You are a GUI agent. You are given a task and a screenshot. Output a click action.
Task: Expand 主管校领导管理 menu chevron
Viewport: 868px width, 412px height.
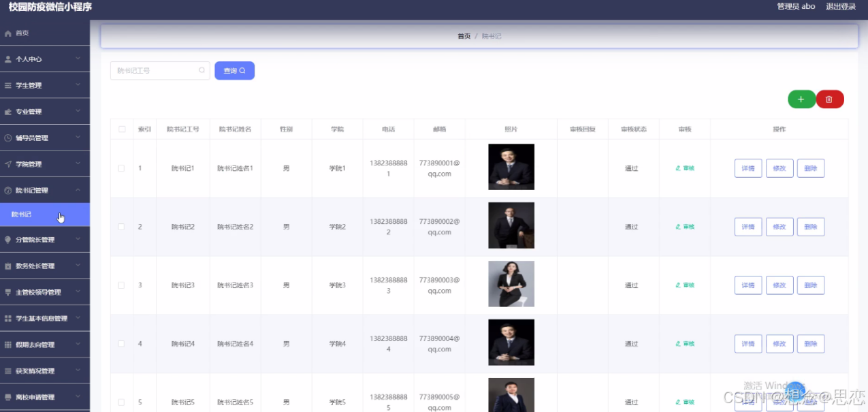point(78,292)
